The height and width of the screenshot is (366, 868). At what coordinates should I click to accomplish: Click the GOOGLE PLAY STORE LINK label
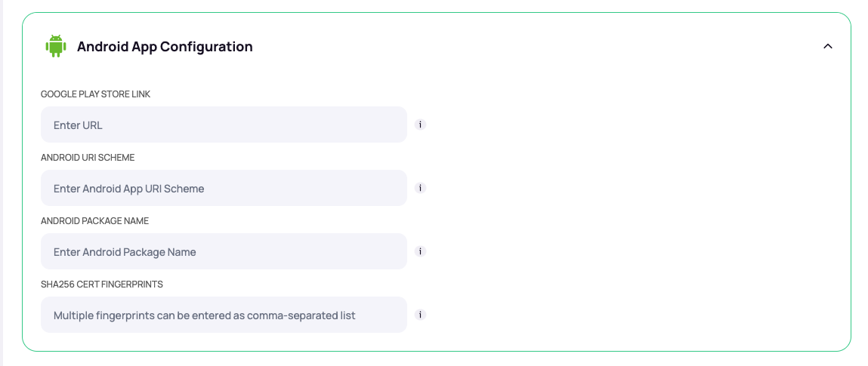[95, 94]
